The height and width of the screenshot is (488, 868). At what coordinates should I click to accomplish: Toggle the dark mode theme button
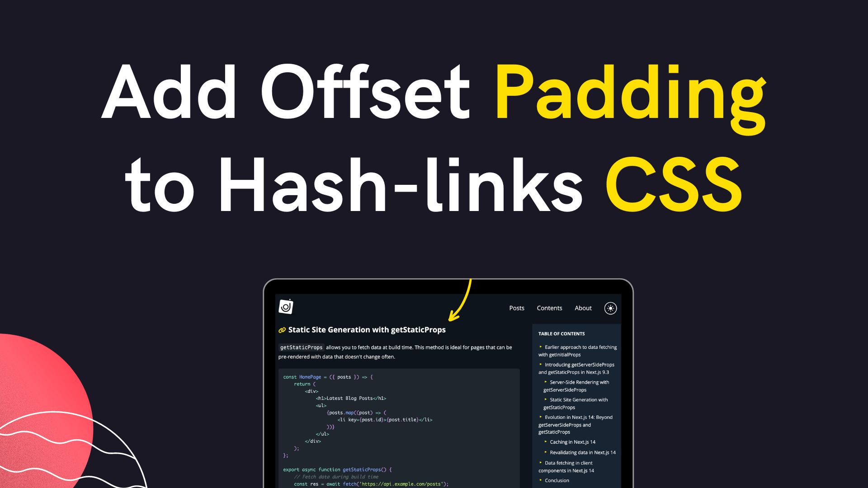pos(610,308)
